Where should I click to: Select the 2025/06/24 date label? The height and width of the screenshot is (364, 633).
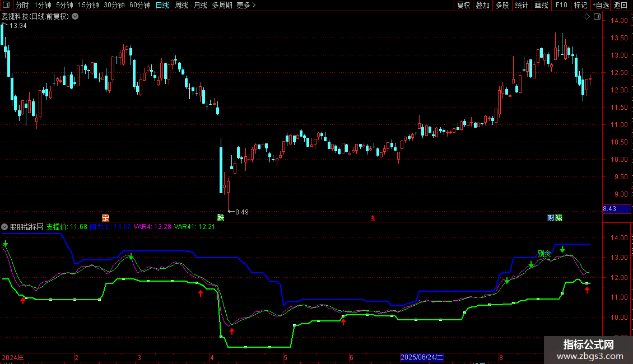click(422, 357)
